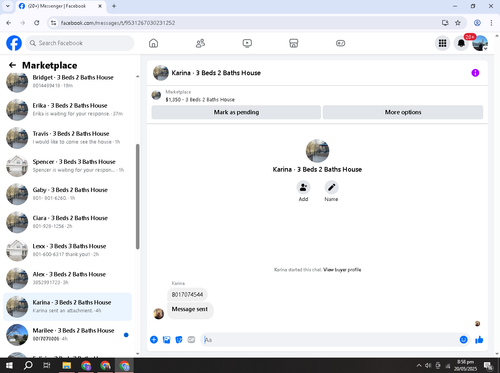Select Karina's conversation in the list

tap(68, 306)
